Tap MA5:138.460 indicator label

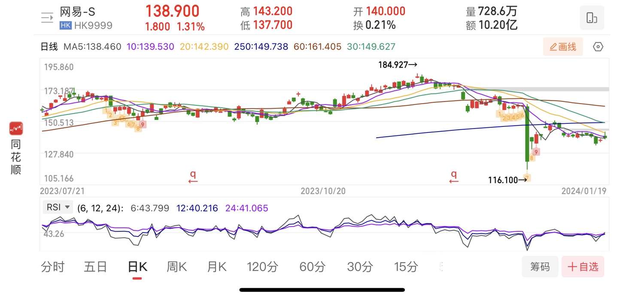coord(92,46)
